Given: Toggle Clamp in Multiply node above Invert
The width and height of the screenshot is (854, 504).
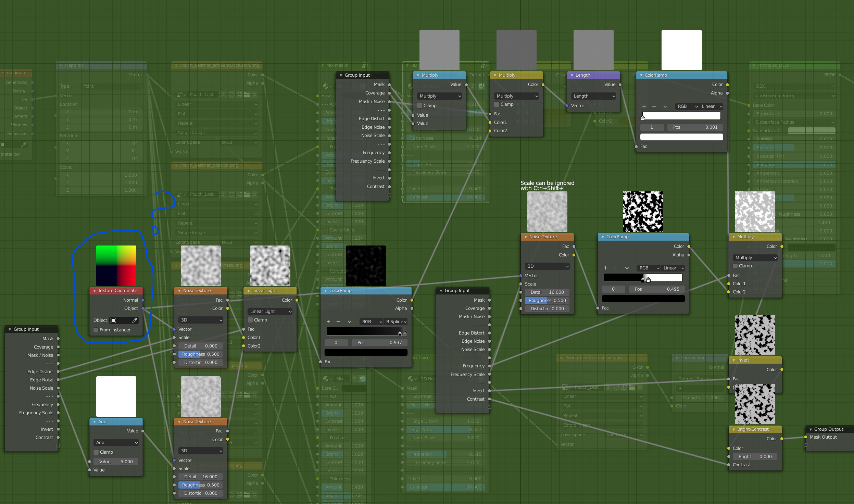Looking at the screenshot, I should click(x=735, y=266).
